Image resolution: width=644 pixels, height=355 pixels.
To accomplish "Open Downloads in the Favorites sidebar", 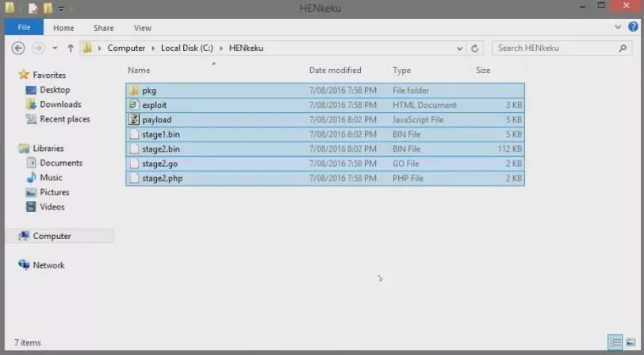I will [x=60, y=104].
